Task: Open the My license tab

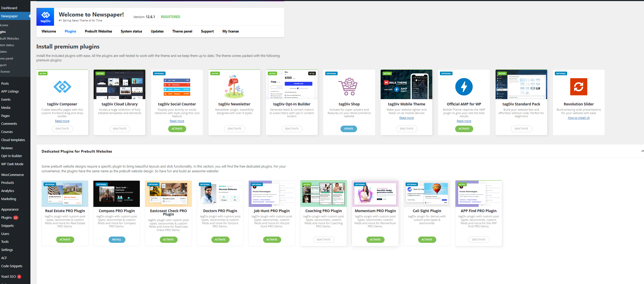Action: (231, 31)
